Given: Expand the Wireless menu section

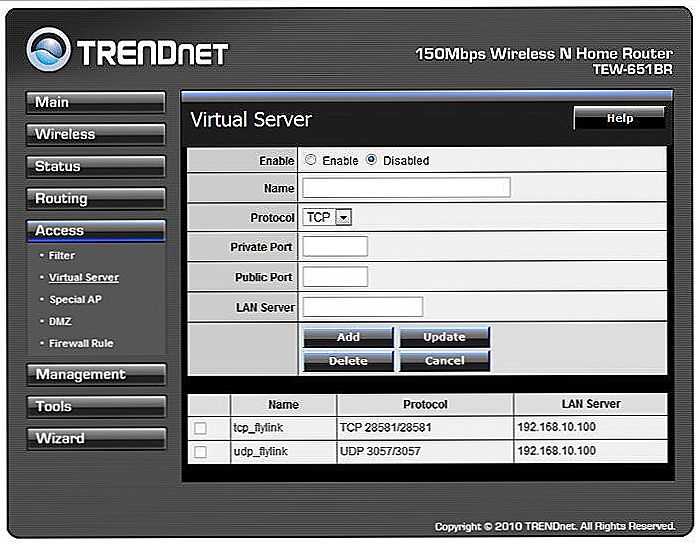Looking at the screenshot, I should [x=95, y=134].
